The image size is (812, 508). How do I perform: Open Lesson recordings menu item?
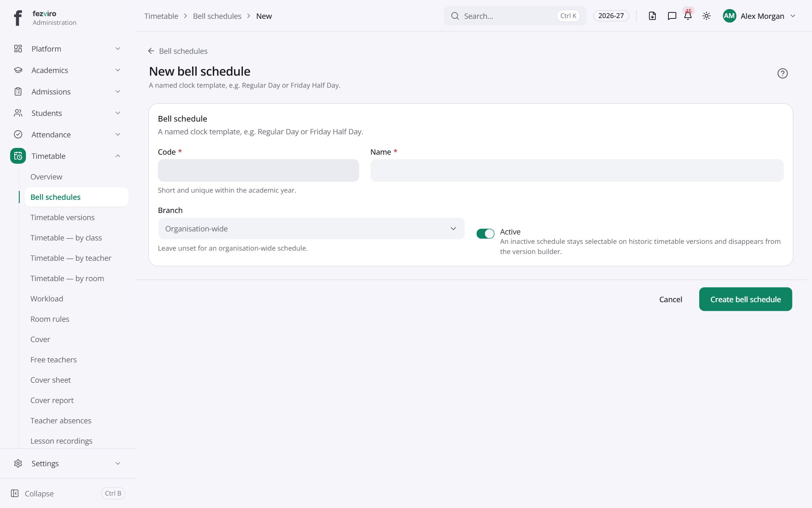[x=77, y=441]
